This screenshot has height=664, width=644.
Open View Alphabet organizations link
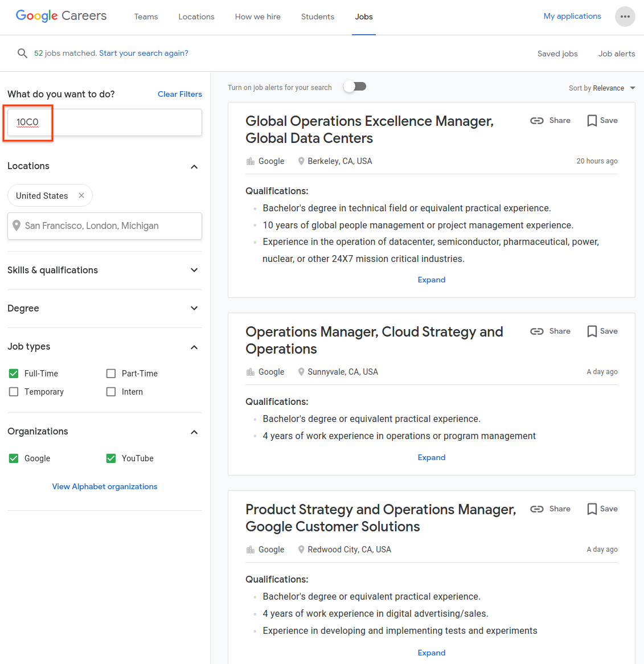coord(105,487)
